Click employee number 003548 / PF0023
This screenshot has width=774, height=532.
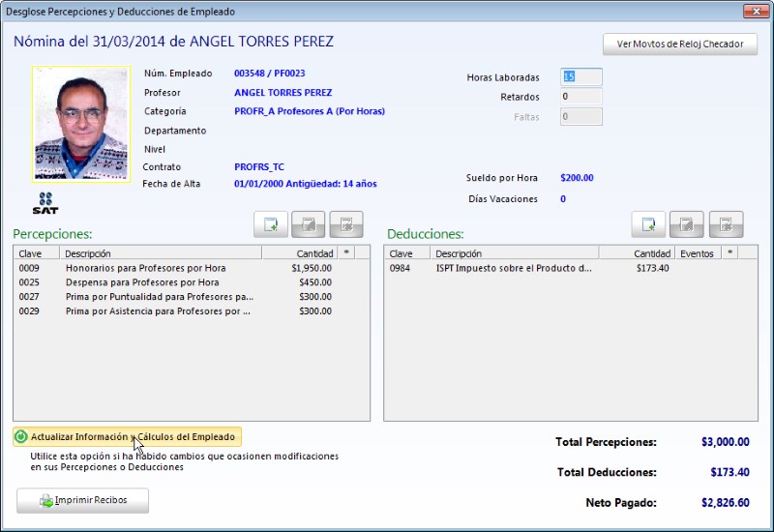pyautogui.click(x=270, y=74)
